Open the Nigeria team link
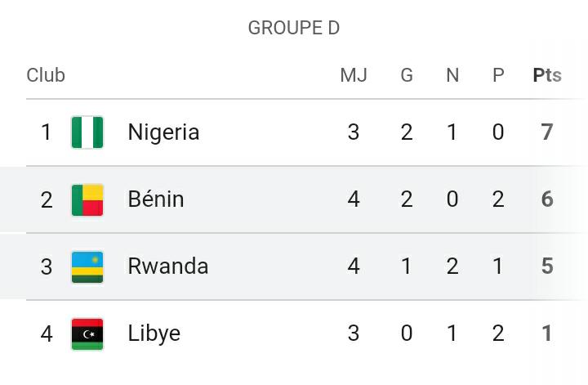This screenshot has height=385, width=588. click(163, 132)
